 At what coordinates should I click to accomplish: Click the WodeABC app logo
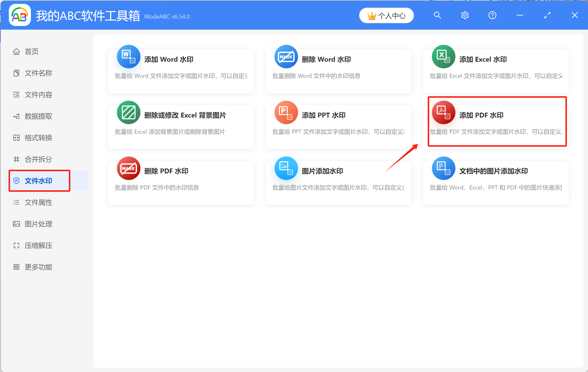click(x=20, y=15)
